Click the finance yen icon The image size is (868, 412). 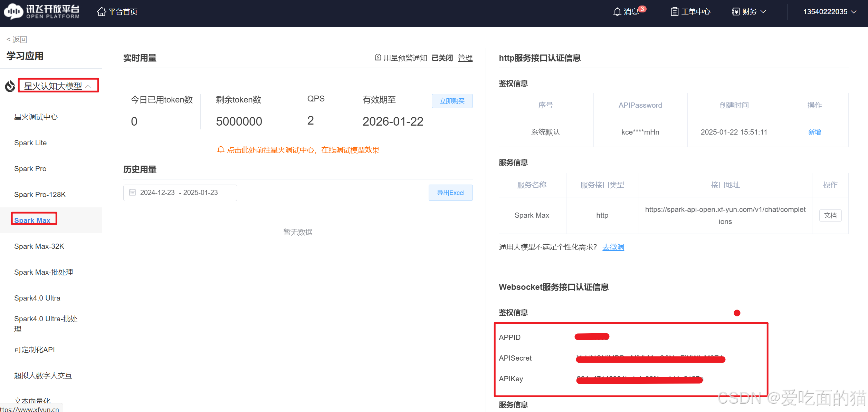pyautogui.click(x=736, y=12)
